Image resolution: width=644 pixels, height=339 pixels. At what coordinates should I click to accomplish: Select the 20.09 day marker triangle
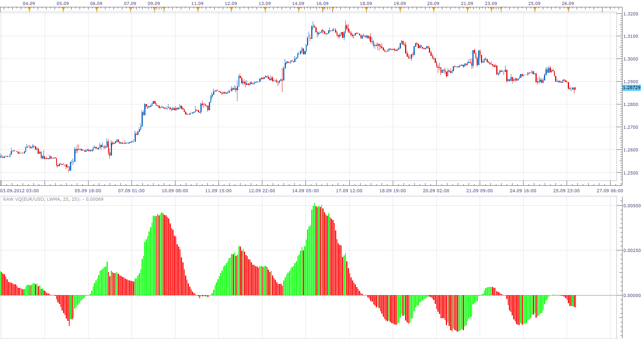tap(434, 10)
